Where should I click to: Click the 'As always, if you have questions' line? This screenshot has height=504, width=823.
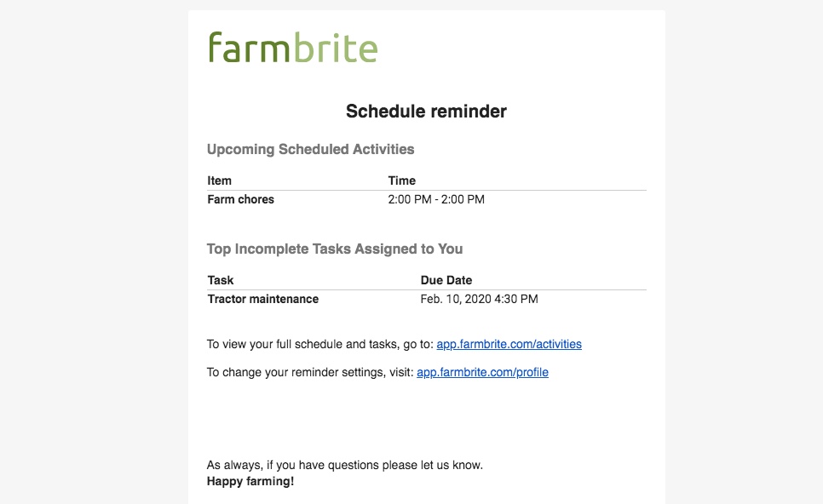[344, 466]
